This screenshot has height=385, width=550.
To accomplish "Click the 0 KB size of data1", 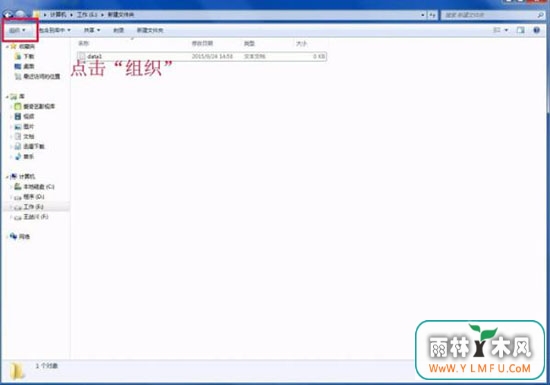I will pyautogui.click(x=319, y=56).
